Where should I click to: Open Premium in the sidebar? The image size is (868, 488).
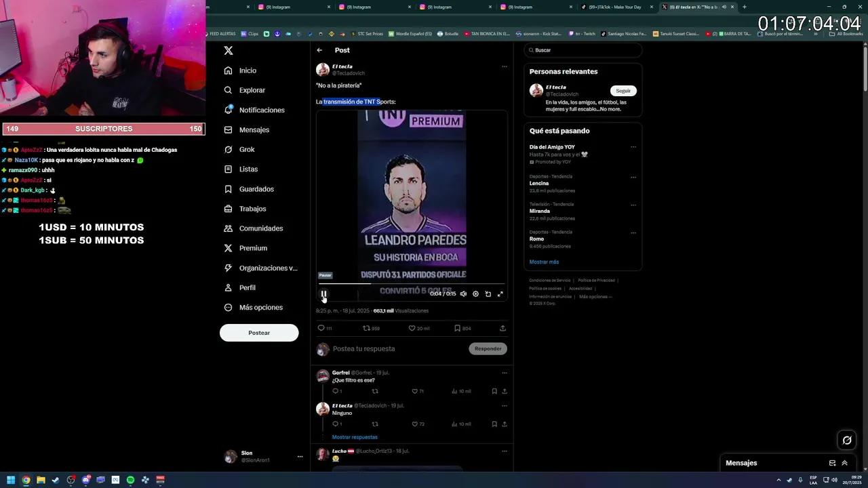click(245, 248)
